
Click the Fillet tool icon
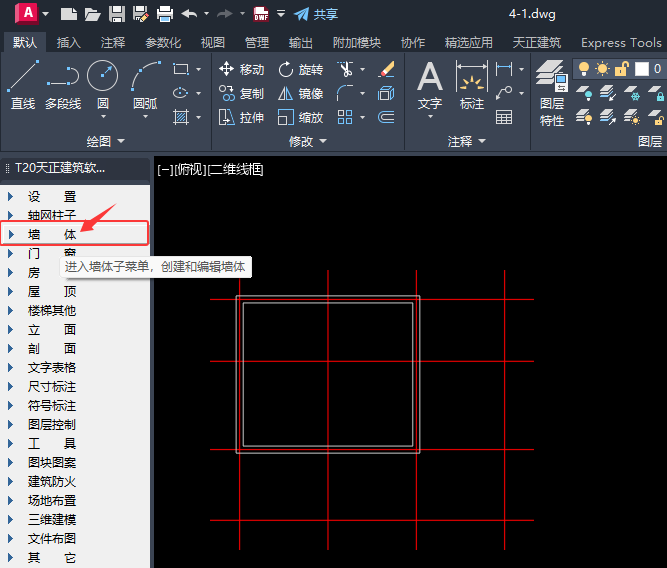[345, 93]
